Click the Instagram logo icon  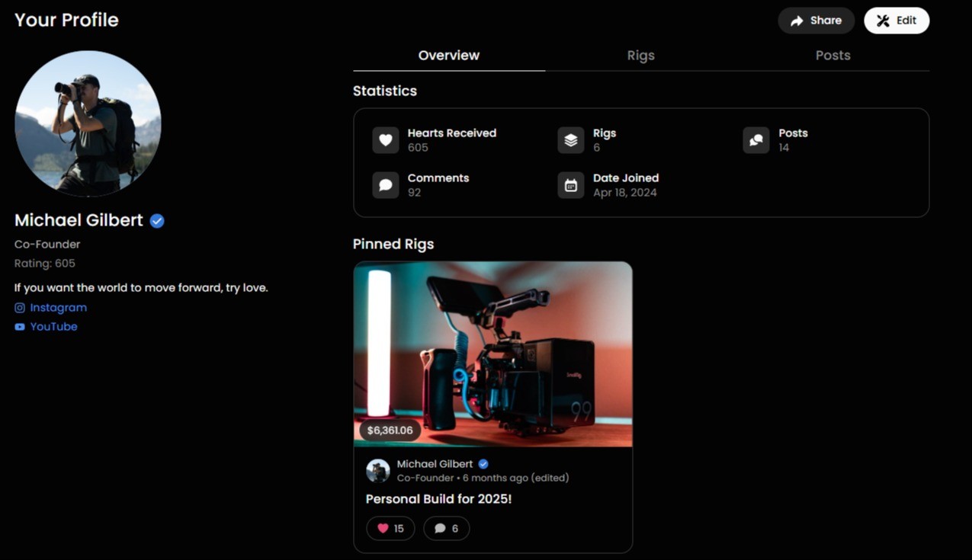pos(20,308)
